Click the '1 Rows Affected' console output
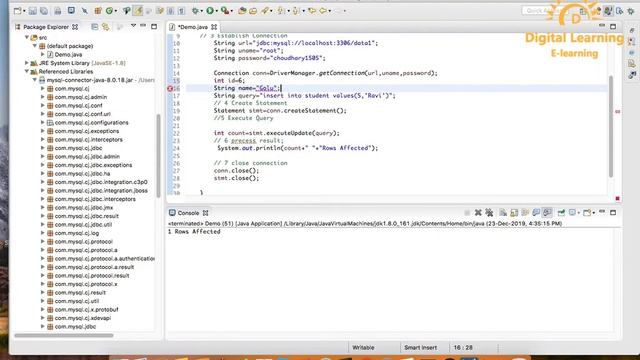Viewport: 640px width, 360px height. point(194,232)
